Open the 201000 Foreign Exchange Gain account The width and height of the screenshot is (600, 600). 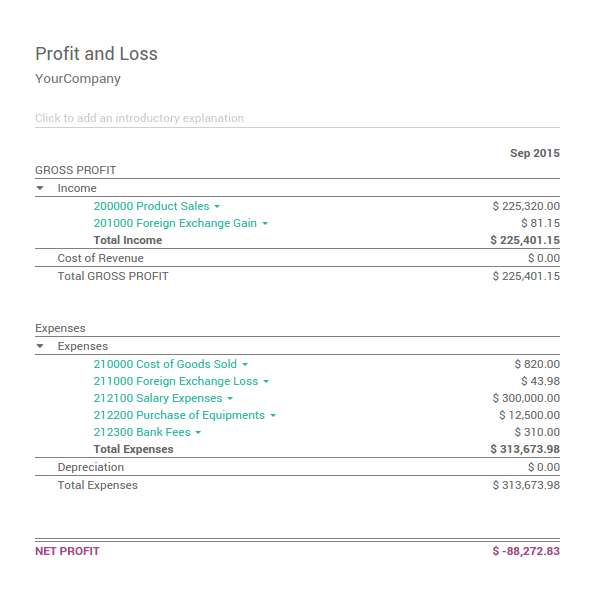point(175,223)
